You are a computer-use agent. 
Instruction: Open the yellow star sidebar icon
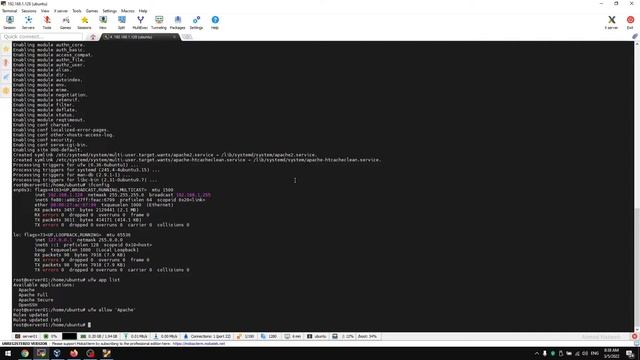click(x=6, y=49)
